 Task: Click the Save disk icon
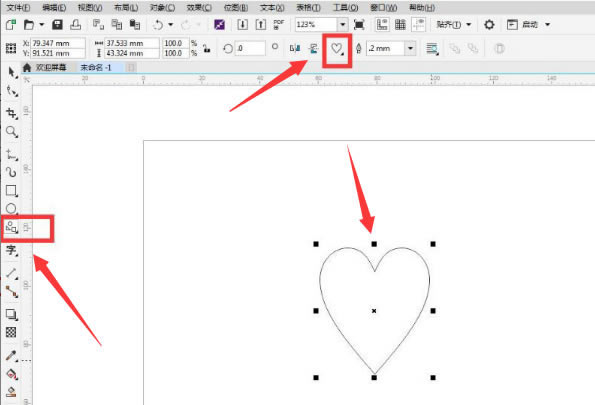tap(57, 25)
